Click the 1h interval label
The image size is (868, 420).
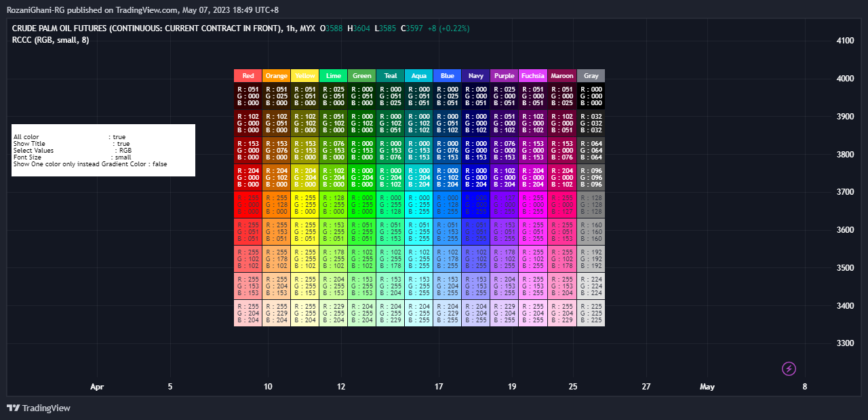(289, 28)
